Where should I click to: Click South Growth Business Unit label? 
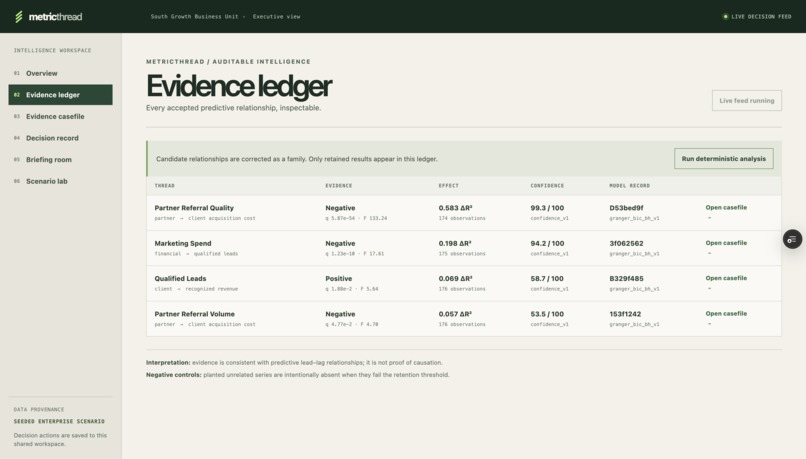click(194, 16)
